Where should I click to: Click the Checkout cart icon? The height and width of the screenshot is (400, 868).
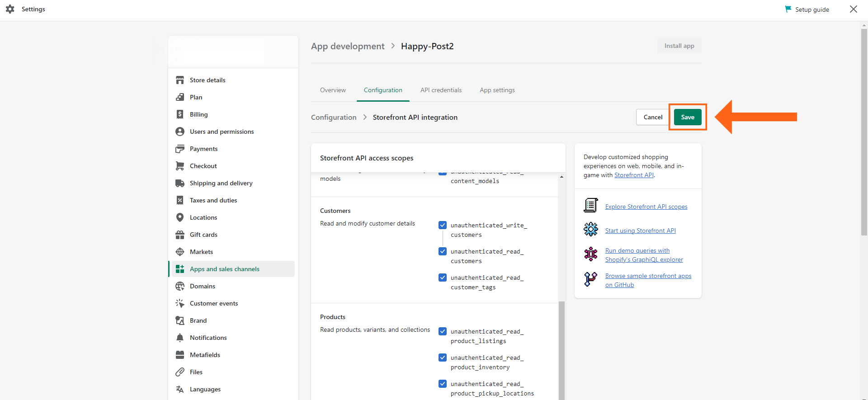180,166
